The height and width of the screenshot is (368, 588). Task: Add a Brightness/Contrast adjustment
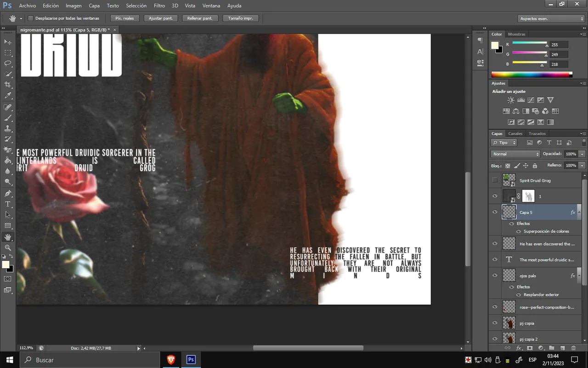coord(511,100)
